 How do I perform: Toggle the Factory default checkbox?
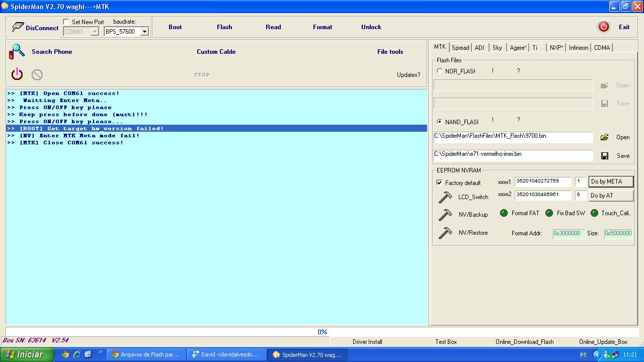pyautogui.click(x=439, y=183)
